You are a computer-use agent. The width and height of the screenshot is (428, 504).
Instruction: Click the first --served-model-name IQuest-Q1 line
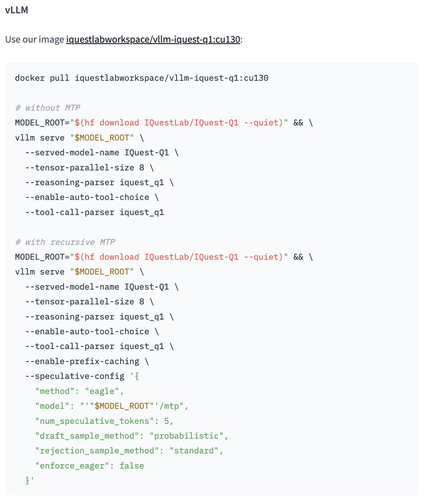102,152
